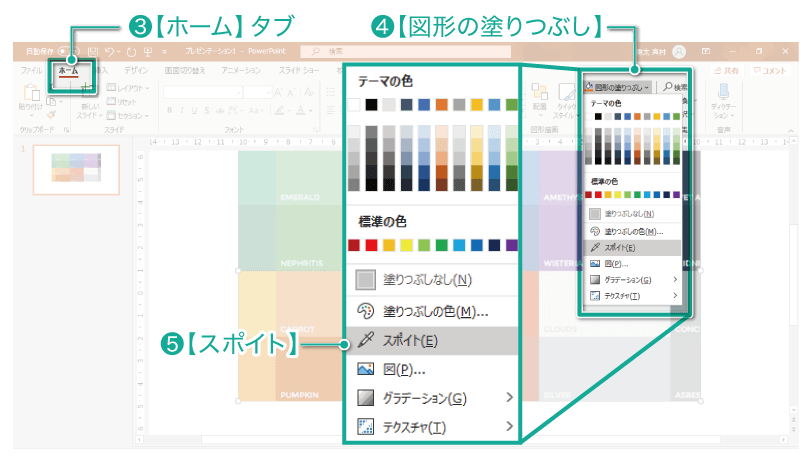The width and height of the screenshot is (810, 460).
Task: Click the horizontal scrollbar left arrow
Action: tap(138, 440)
